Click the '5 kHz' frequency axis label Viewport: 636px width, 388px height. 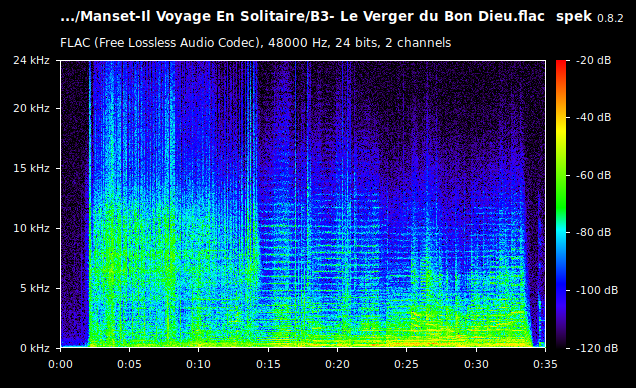[35, 288]
